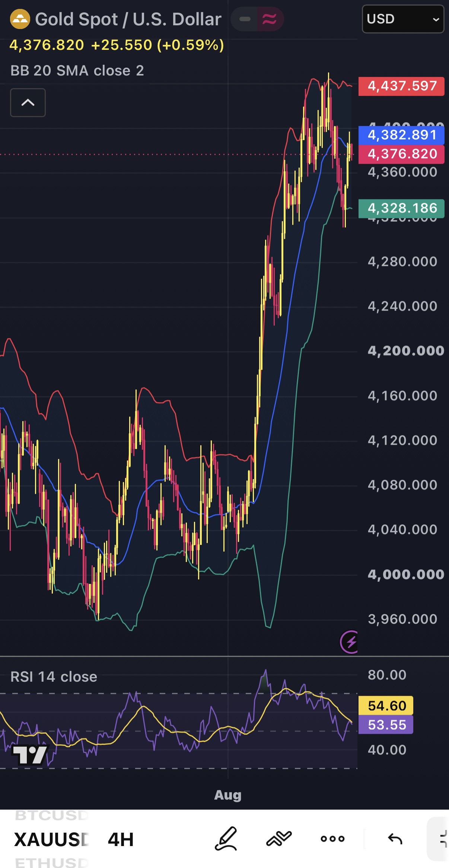
Task: Tap the purple lightning bolt icon
Action: click(x=350, y=642)
